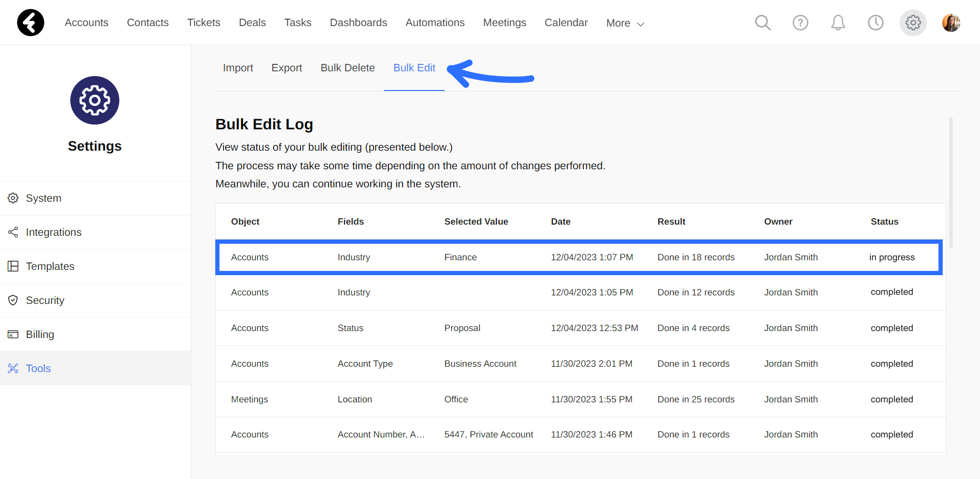980x479 pixels.
Task: Click the settings gear in top bar
Action: 913,22
